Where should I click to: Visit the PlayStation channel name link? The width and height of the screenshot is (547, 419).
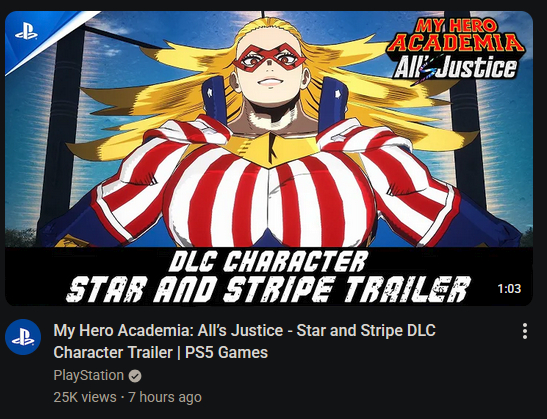coord(89,375)
